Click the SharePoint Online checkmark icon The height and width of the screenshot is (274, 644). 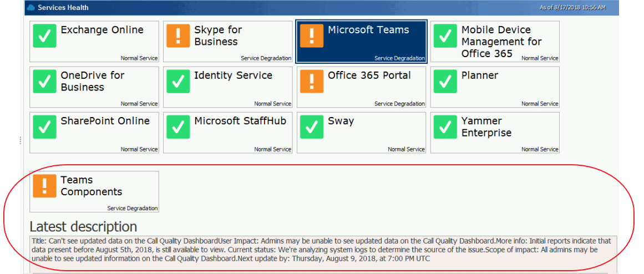(44, 126)
